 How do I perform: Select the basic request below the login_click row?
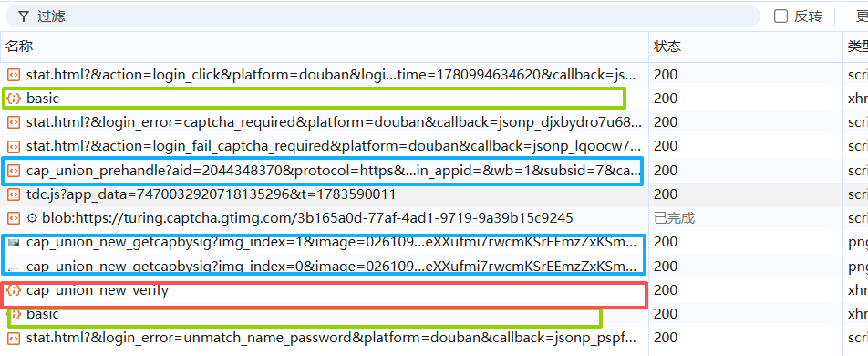click(43, 99)
